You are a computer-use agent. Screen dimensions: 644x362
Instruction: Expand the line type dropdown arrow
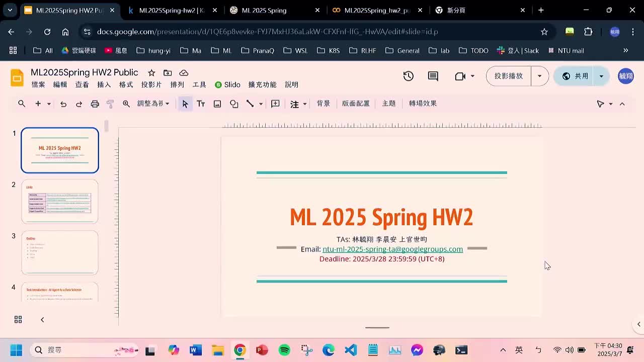click(x=261, y=104)
